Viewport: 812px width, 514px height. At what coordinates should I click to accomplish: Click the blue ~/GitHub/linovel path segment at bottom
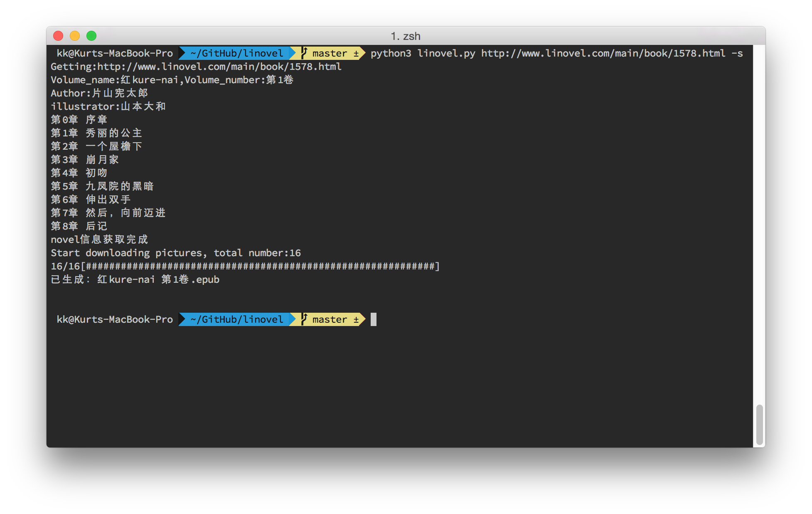click(x=237, y=319)
